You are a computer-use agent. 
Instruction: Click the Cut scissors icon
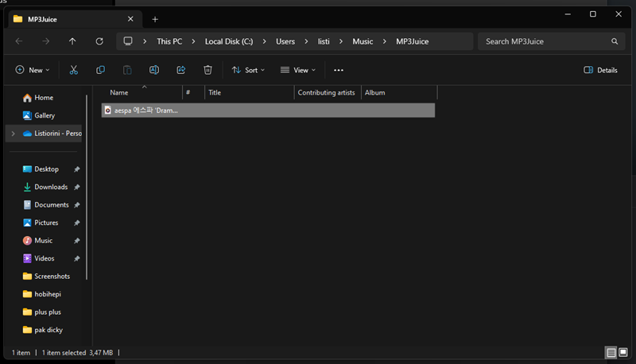pyautogui.click(x=73, y=70)
